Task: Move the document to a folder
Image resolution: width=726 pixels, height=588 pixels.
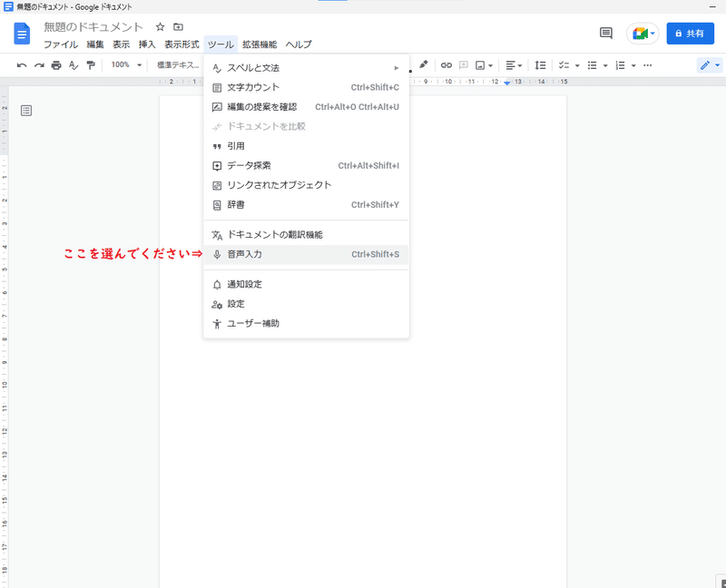Action: click(x=178, y=26)
